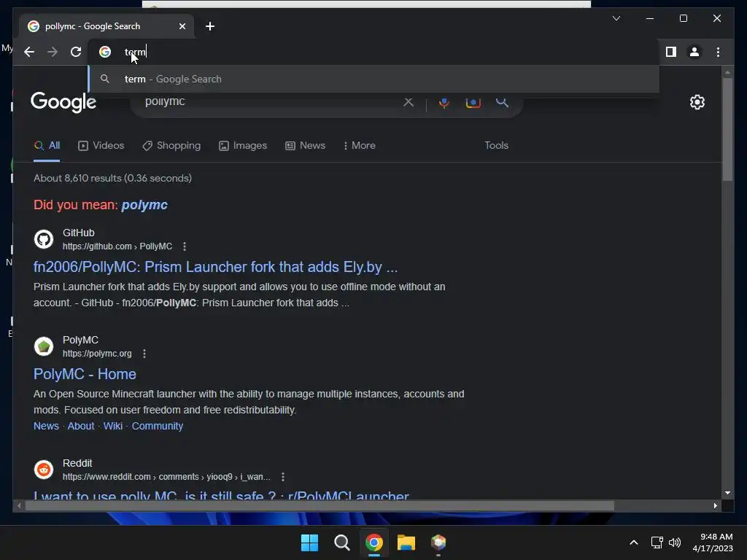Click the horizontal scrollbar thumb

click(320, 506)
